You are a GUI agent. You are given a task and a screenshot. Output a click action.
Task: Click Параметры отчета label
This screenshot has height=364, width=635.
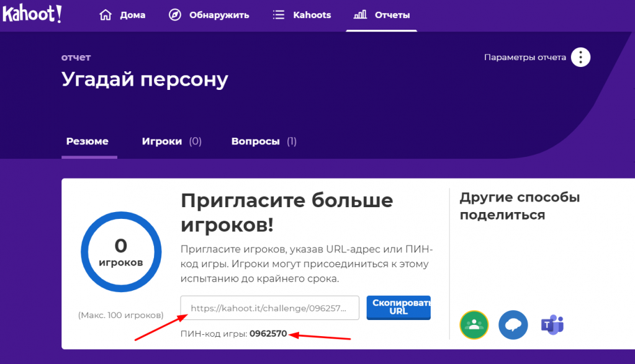click(525, 58)
